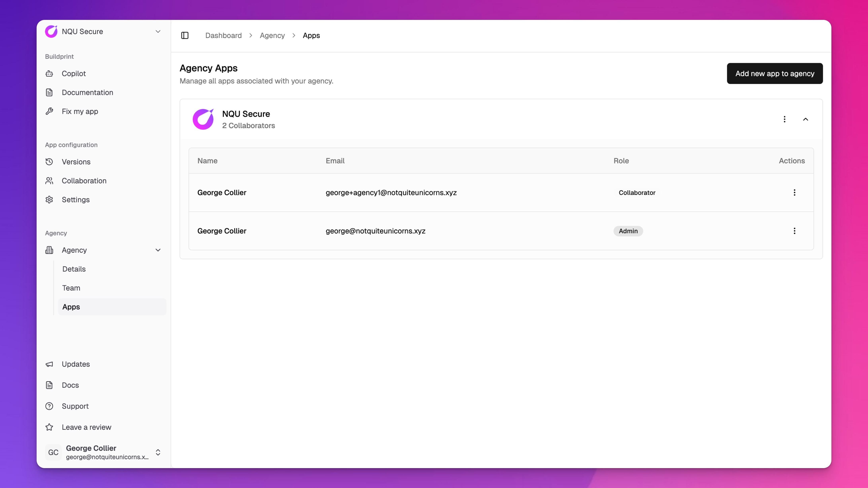Open Copilot in the sidebar
This screenshot has width=868, height=488.
pos(103,73)
